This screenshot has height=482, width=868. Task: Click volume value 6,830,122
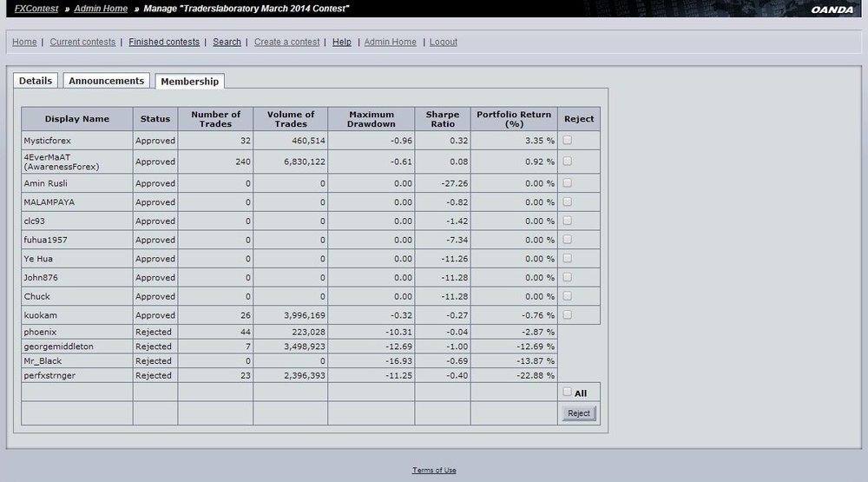(305, 162)
